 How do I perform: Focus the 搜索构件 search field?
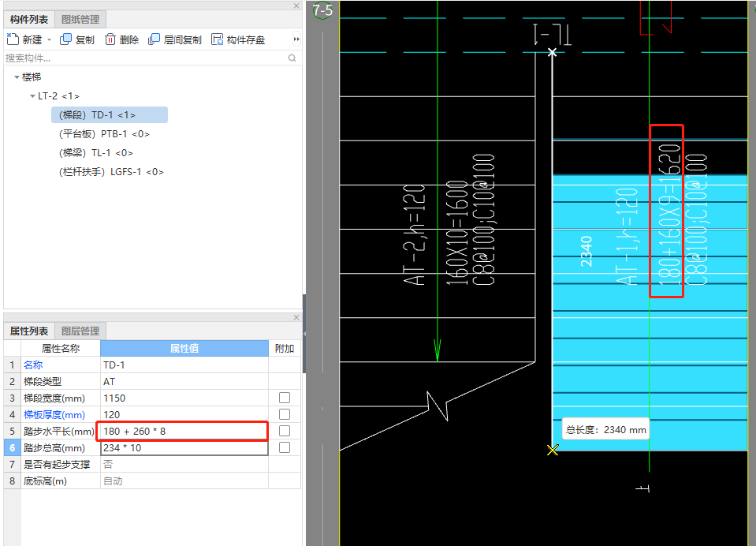[x=144, y=58]
